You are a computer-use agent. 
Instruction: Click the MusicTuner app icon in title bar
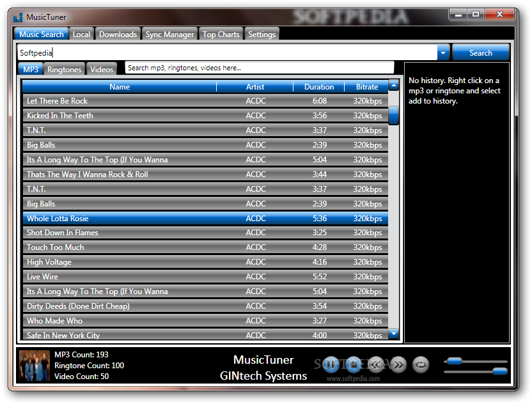(18, 17)
